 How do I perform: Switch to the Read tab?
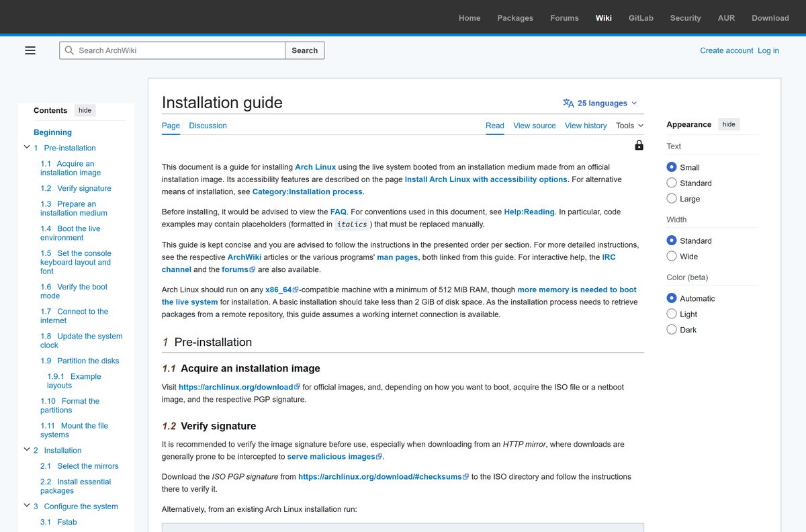(495, 126)
